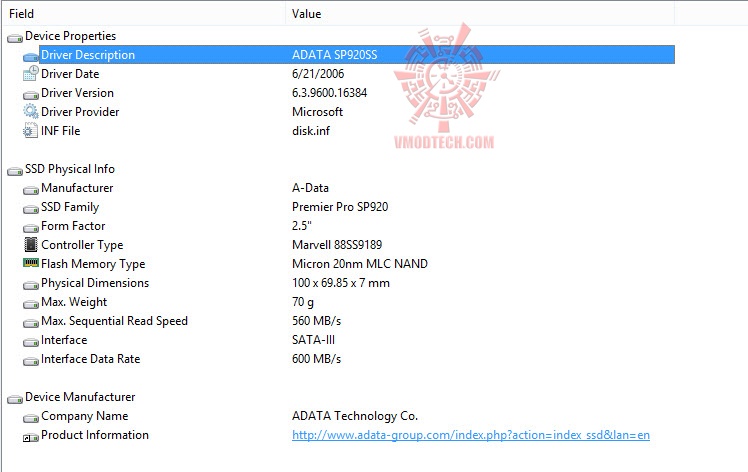
Task: Click the drive icon beside Driver Version
Action: (x=31, y=95)
